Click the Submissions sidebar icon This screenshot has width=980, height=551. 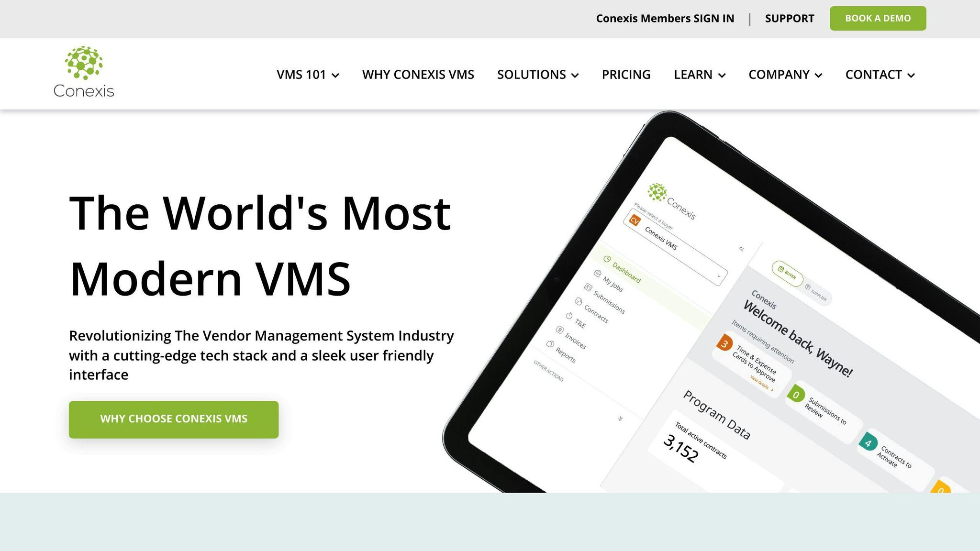coord(588,287)
